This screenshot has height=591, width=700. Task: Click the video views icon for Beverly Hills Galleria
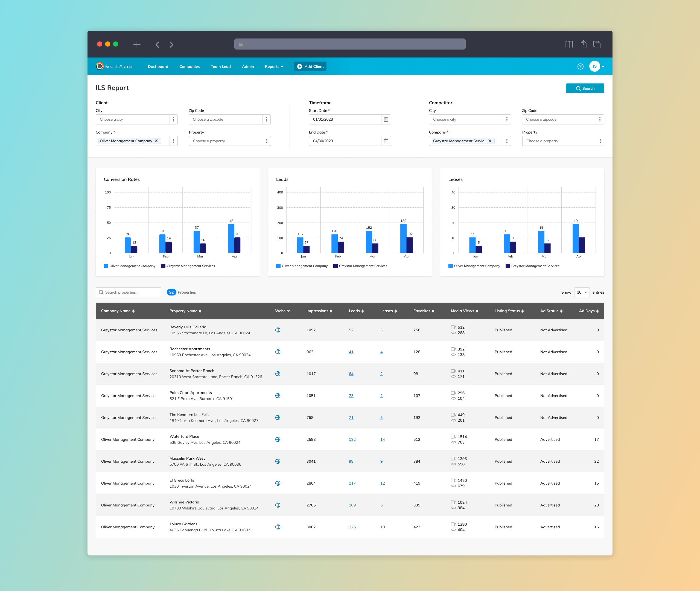[453, 327]
